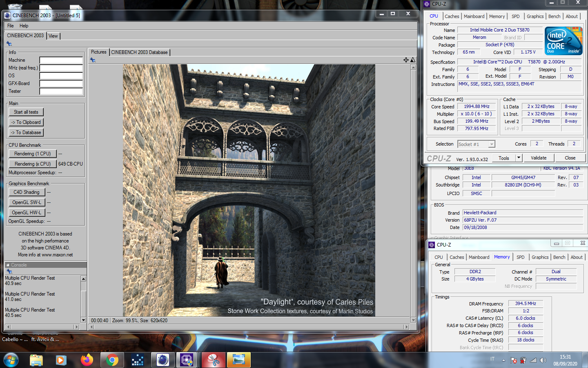Open About tab in Memory CPU-Z window
Screen dimensions: 588x368
coord(577,257)
